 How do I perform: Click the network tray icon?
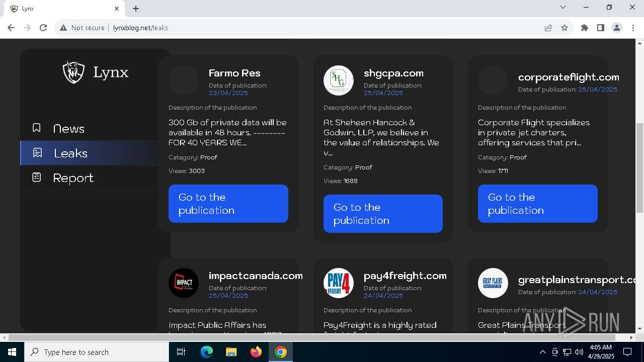[567, 352]
